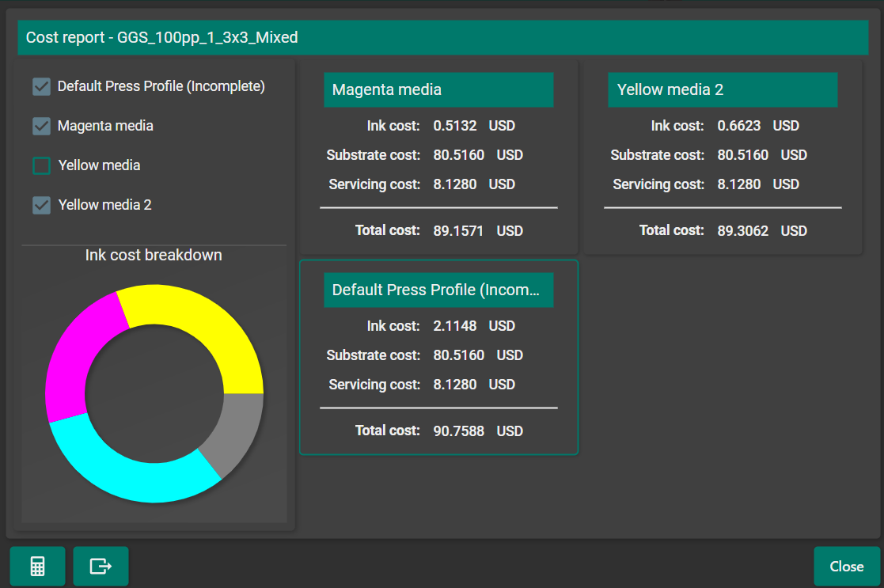Select the Yellow media 2 card header

tap(722, 90)
